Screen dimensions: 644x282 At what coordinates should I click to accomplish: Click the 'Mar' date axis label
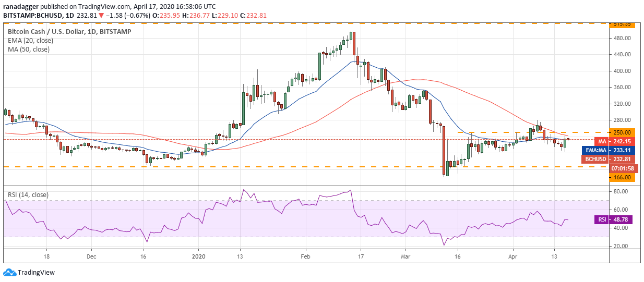pyautogui.click(x=406, y=256)
